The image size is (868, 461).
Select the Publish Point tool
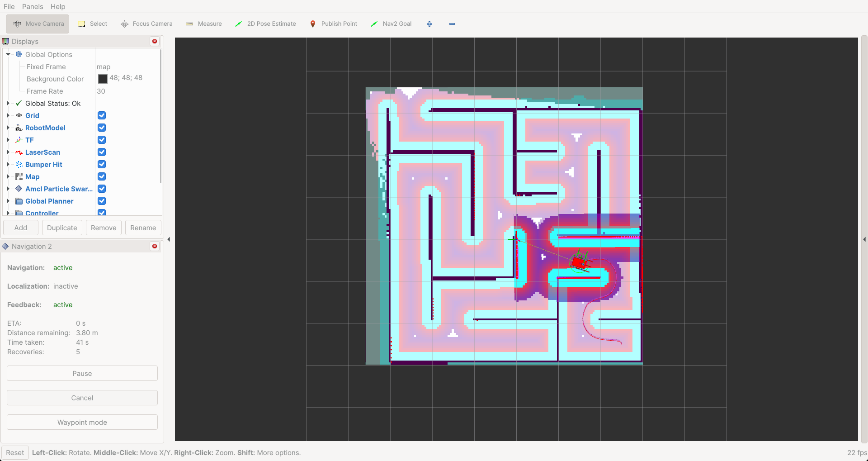[333, 24]
